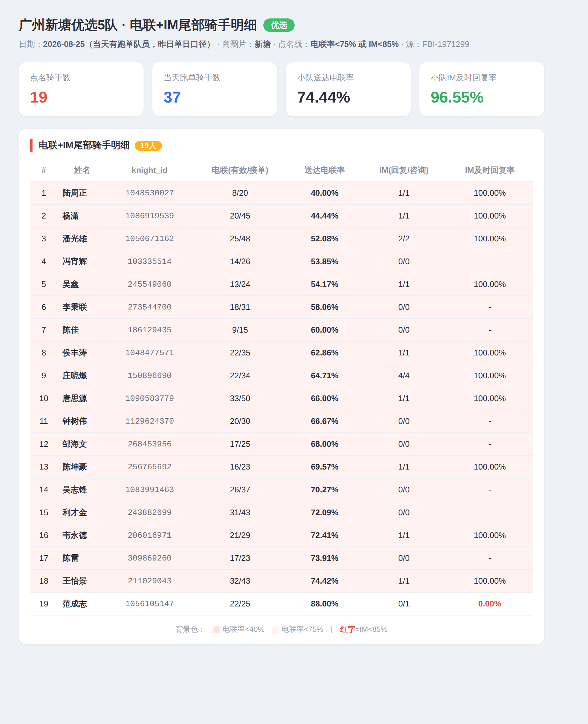Click the IM及时回复率 table column header
This screenshot has height=724, width=588.
tap(489, 170)
